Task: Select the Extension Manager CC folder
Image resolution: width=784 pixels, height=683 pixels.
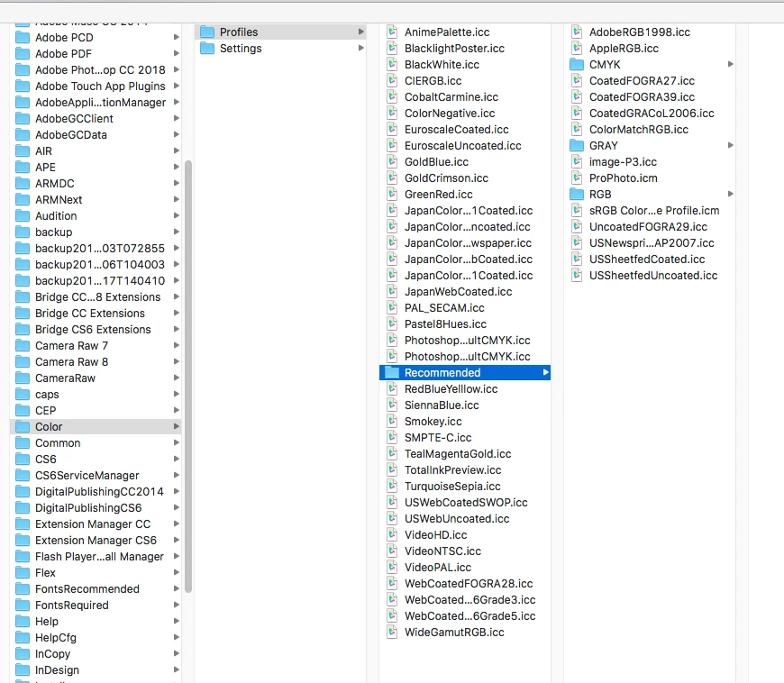Action: [x=95, y=524]
